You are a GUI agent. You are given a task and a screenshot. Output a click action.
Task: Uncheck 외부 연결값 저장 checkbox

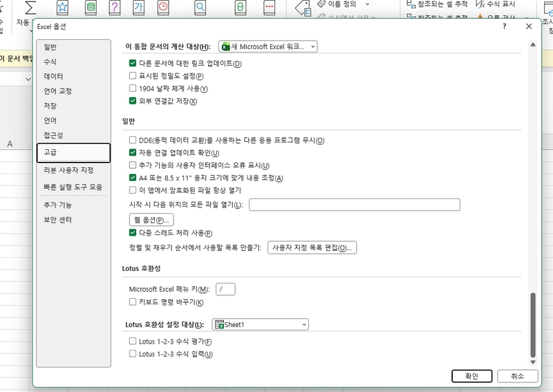[133, 101]
